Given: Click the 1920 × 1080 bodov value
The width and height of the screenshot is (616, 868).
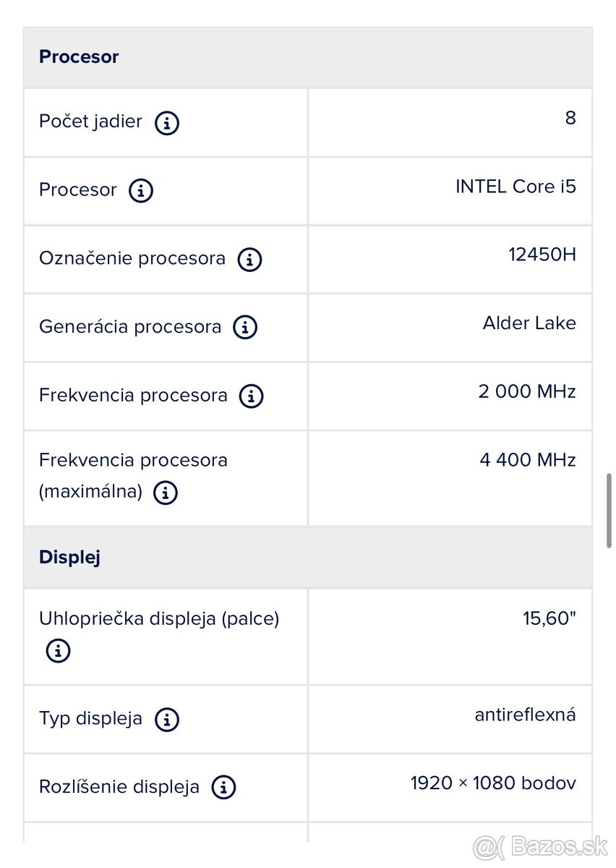Looking at the screenshot, I should pyautogui.click(x=493, y=783).
